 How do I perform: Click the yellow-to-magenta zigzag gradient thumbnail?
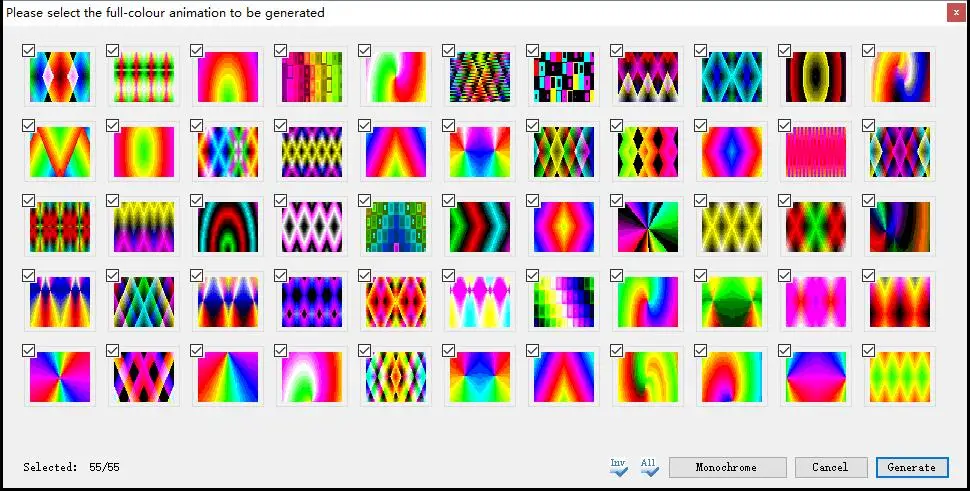pyautogui.click(x=144, y=227)
